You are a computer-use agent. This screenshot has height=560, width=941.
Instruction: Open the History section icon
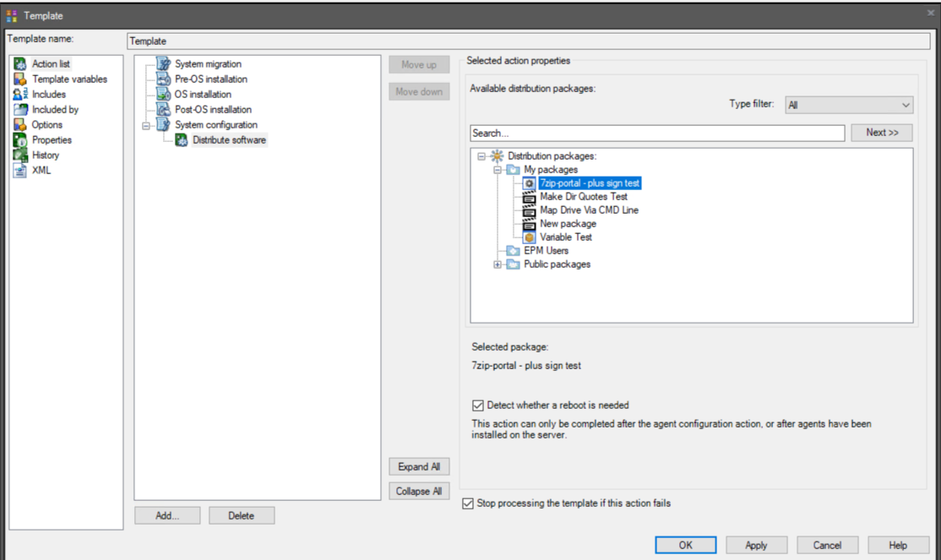tap(19, 155)
